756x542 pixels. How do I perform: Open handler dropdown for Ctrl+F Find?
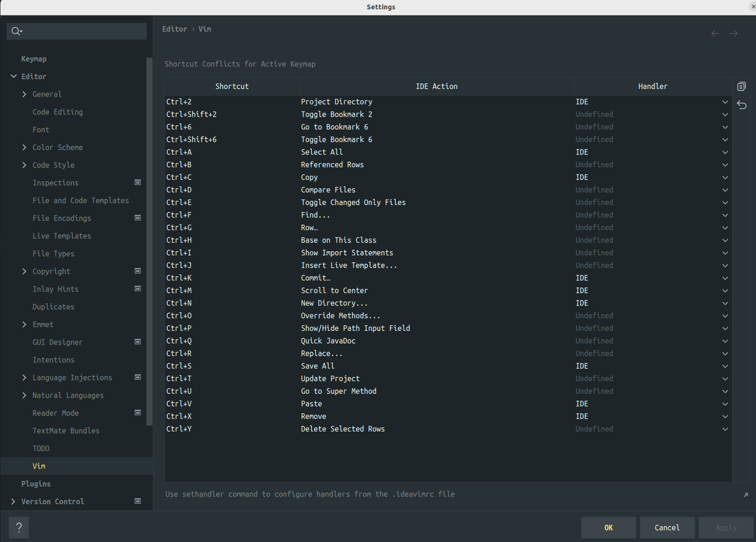click(725, 215)
